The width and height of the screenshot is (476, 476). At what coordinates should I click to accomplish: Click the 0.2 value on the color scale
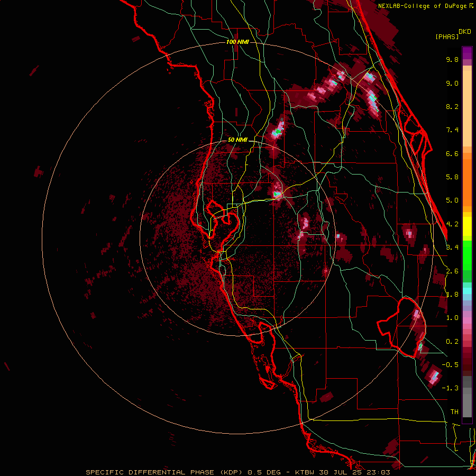(452, 342)
